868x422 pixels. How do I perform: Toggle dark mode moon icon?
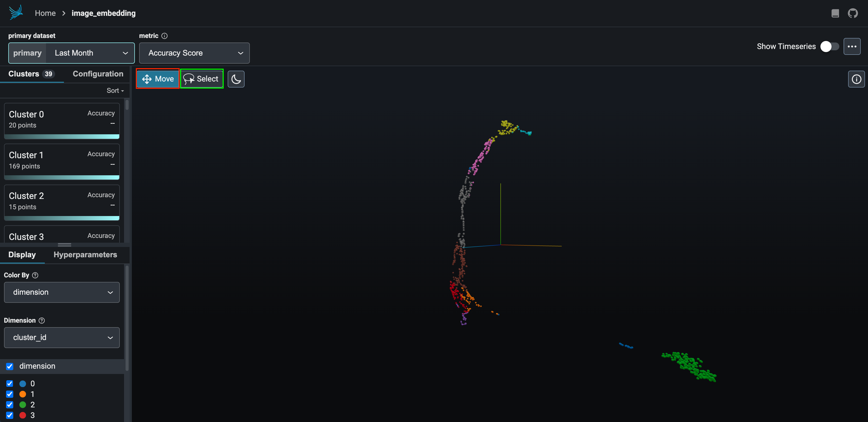click(236, 79)
